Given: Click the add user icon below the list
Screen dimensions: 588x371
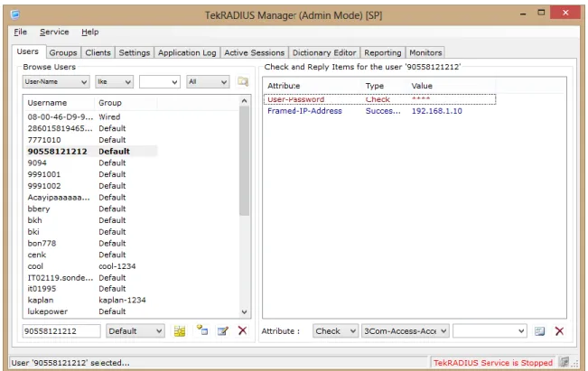Looking at the screenshot, I should [180, 331].
